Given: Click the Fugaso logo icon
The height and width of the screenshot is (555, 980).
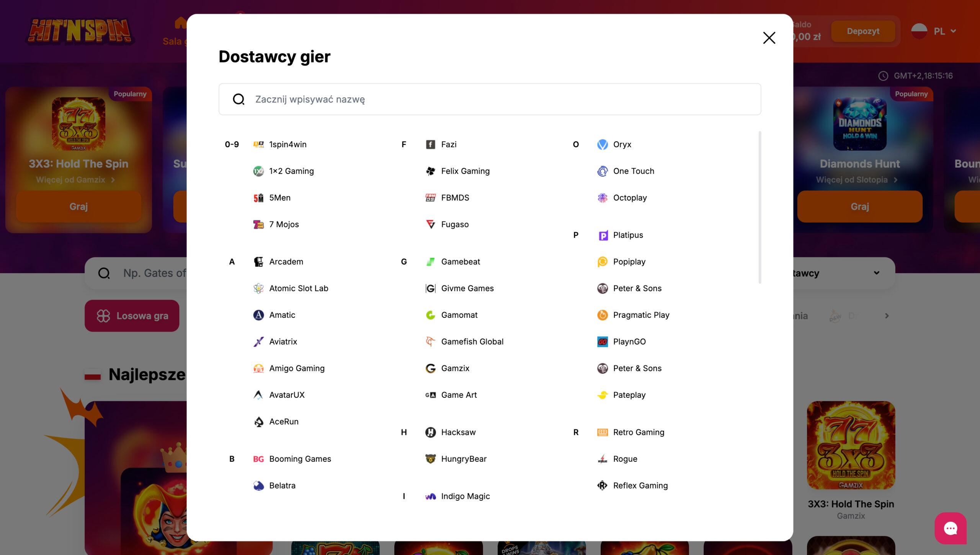Looking at the screenshot, I should click(x=430, y=225).
